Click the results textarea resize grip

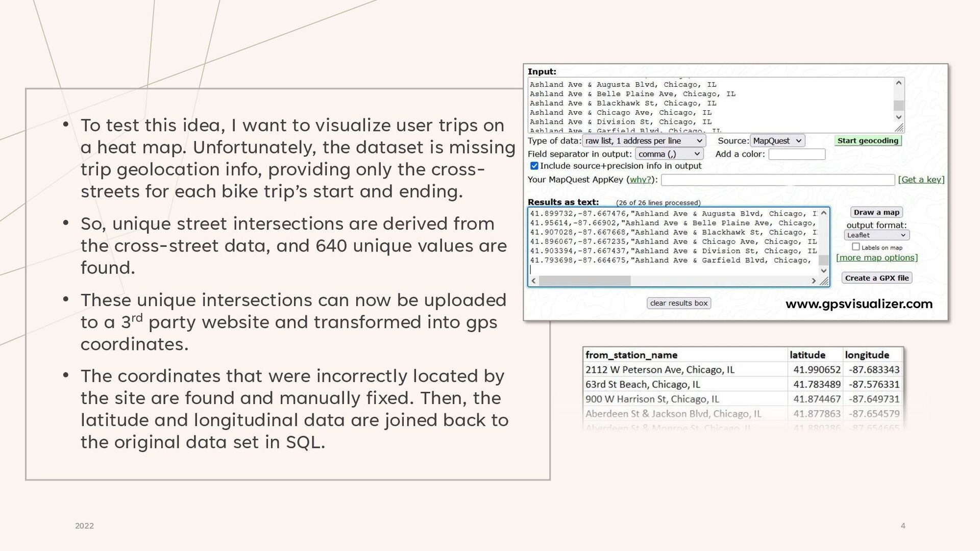pyautogui.click(x=824, y=281)
